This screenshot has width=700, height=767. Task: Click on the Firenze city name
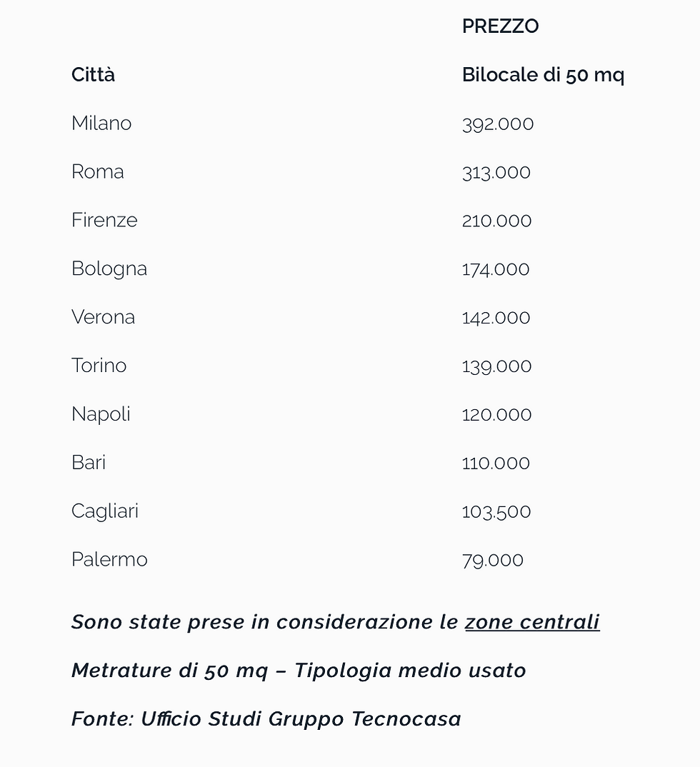(104, 220)
